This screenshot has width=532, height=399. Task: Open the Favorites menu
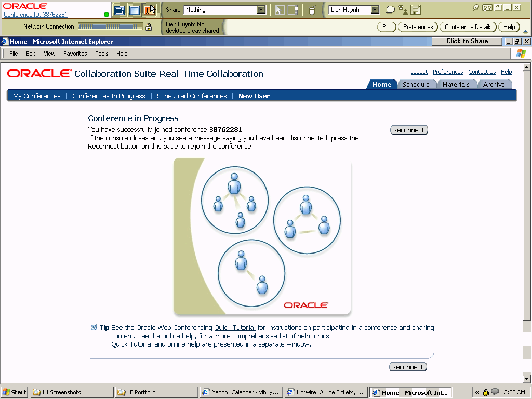75,54
